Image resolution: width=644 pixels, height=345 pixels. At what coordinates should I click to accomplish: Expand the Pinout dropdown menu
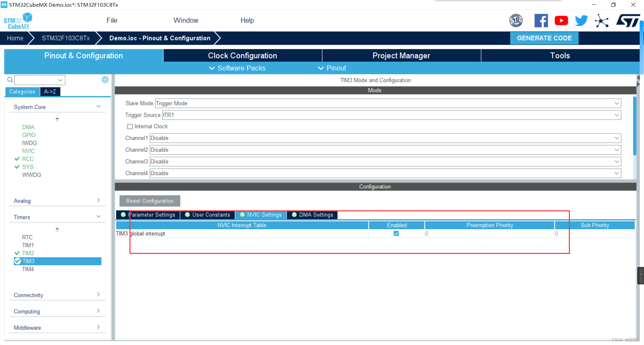tap(332, 68)
